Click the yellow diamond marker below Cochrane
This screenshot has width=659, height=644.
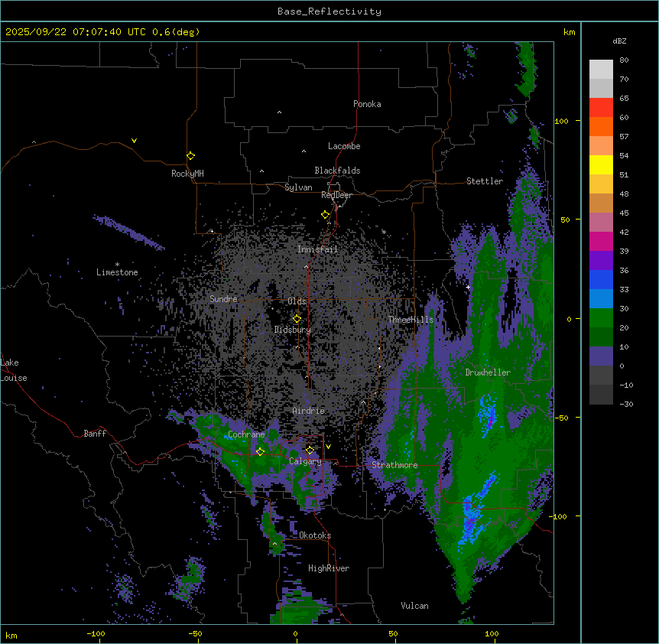click(260, 452)
